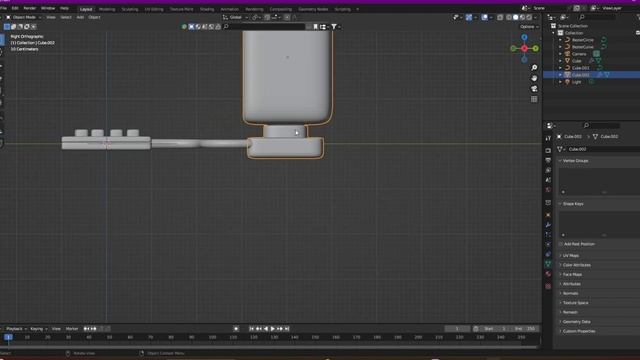Viewport: 640px width, 360px height.
Task: Click the filter funnel icon in viewport header
Action: pos(334,27)
